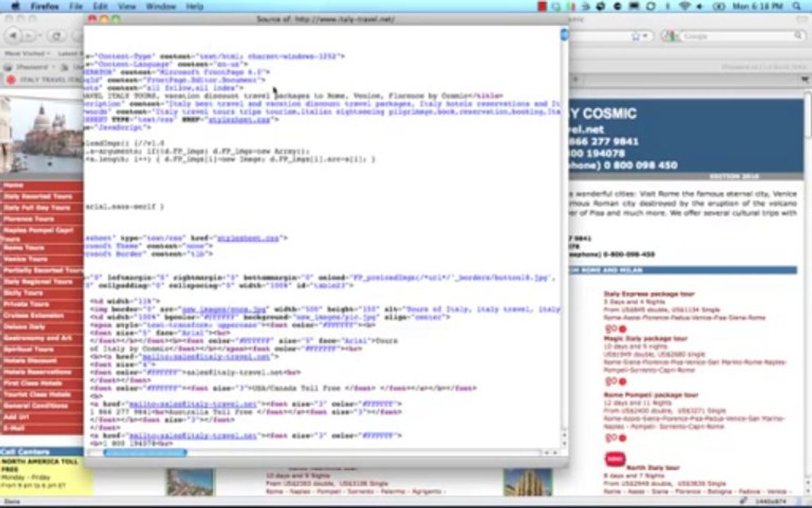Screen dimensions: 812x508
Task: Open Private Tours sidebar link
Action: (x=26, y=304)
